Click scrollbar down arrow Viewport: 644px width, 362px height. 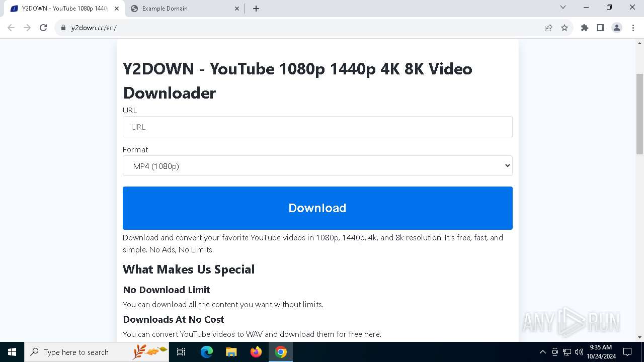(639, 337)
